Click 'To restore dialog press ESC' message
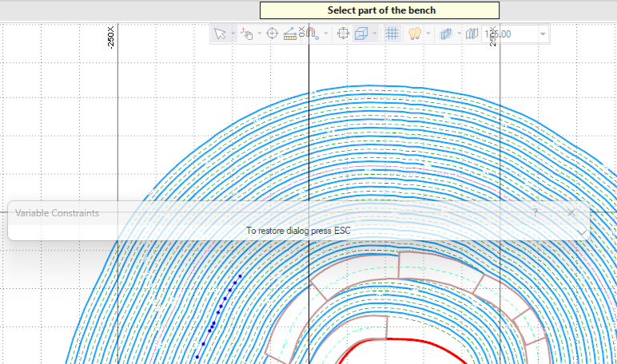Viewport: 617px width, 364px height. click(298, 231)
